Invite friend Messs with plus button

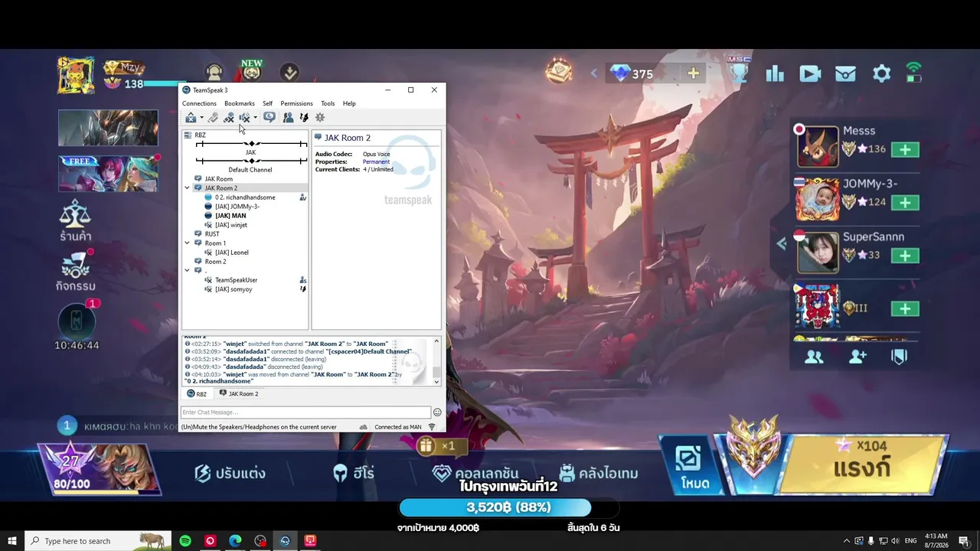905,149
